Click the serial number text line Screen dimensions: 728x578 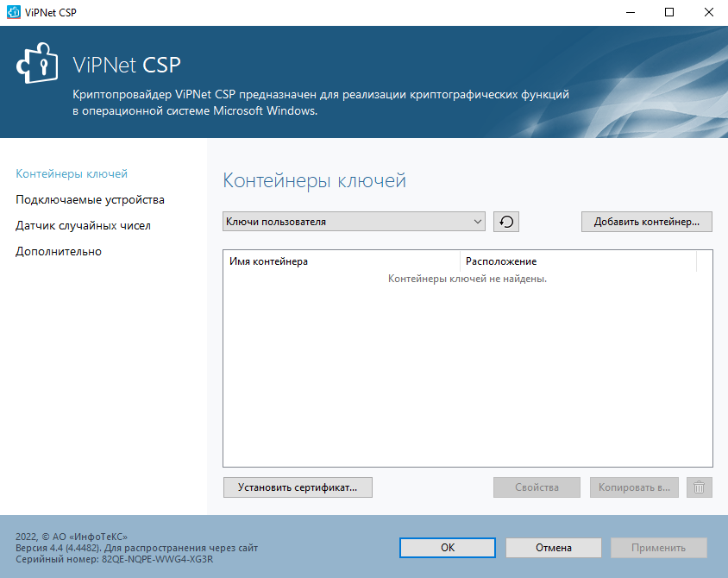point(114,559)
